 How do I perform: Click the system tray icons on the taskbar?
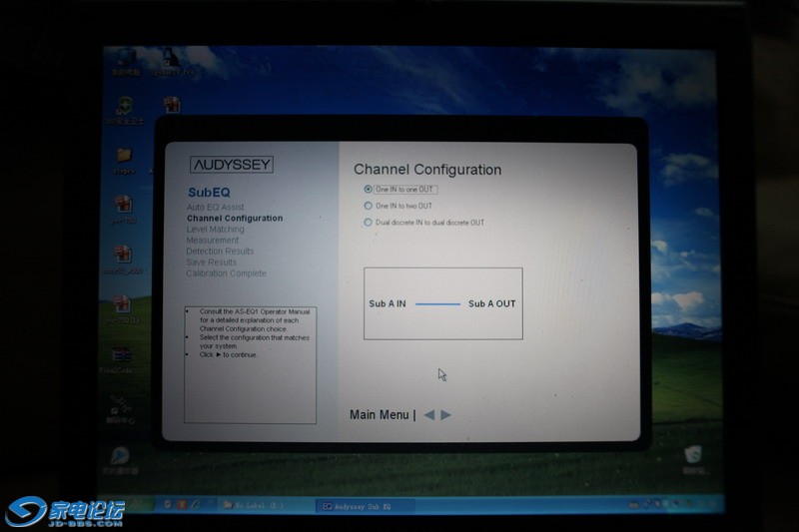click(672, 504)
